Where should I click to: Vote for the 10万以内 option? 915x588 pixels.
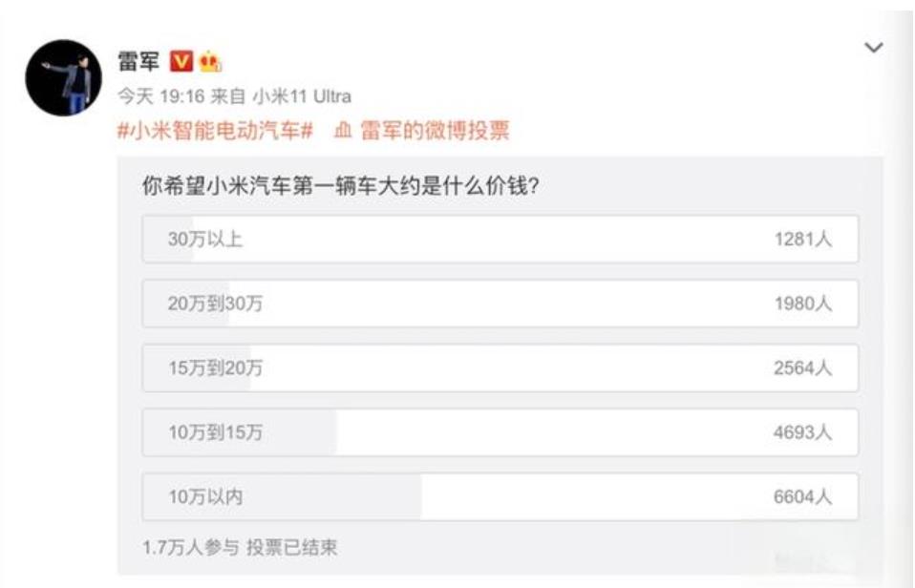point(500,497)
